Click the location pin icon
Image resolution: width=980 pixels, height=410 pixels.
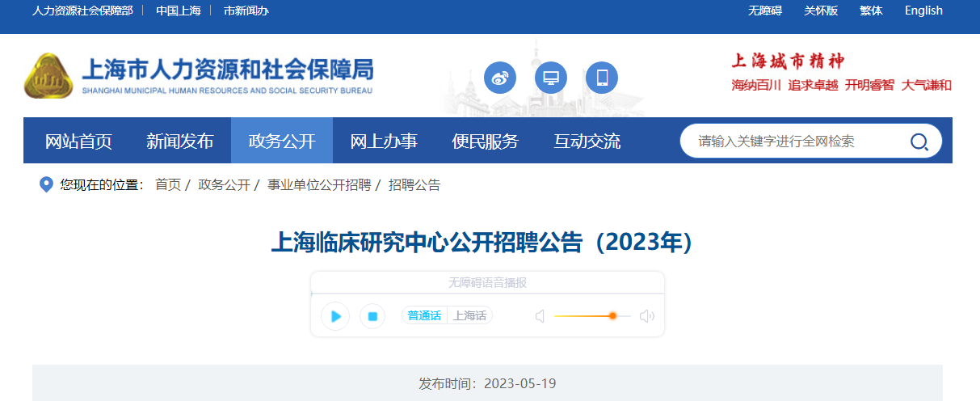pyautogui.click(x=47, y=185)
